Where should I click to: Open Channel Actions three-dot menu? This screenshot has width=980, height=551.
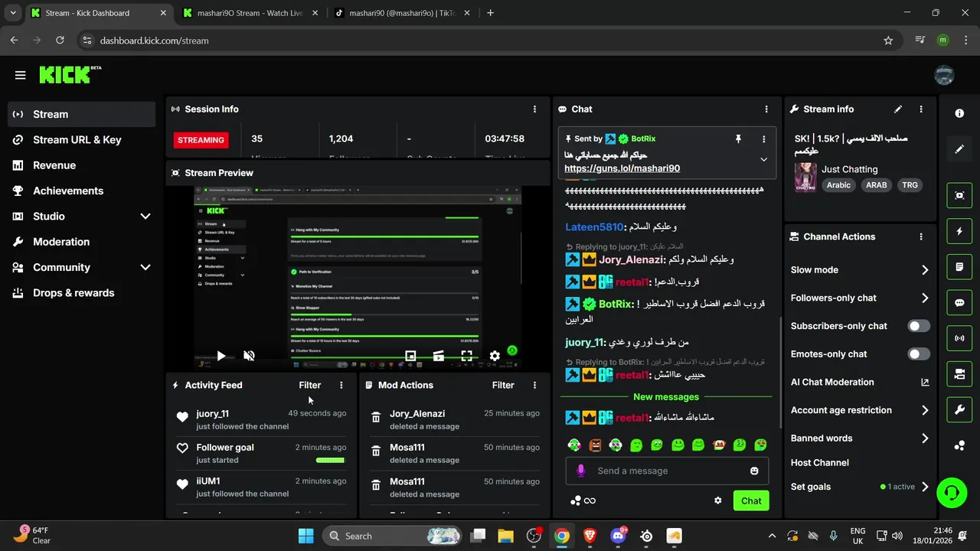pos(921,236)
